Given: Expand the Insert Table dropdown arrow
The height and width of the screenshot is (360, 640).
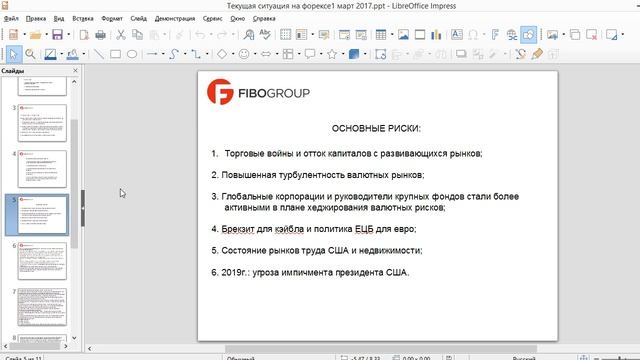Looking at the screenshot, I should pos(392,35).
